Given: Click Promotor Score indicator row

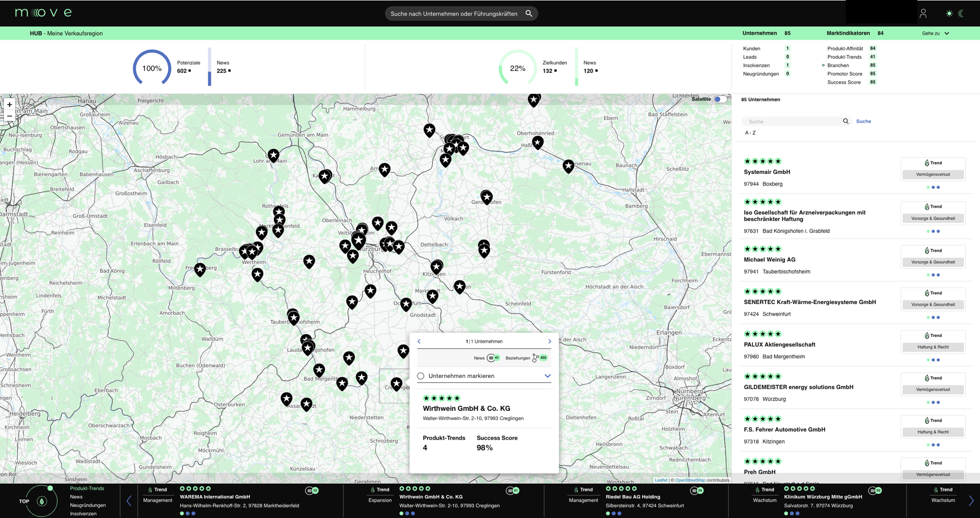Looking at the screenshot, I should pos(852,74).
